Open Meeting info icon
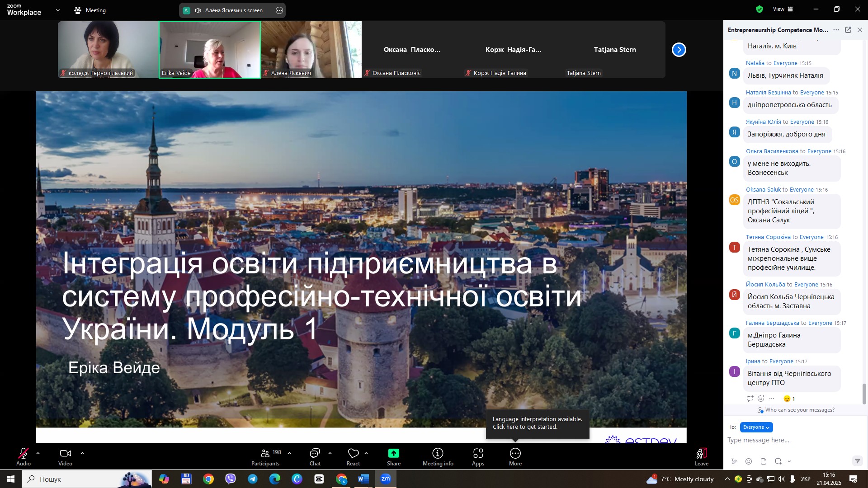868x488 pixels. tap(438, 453)
